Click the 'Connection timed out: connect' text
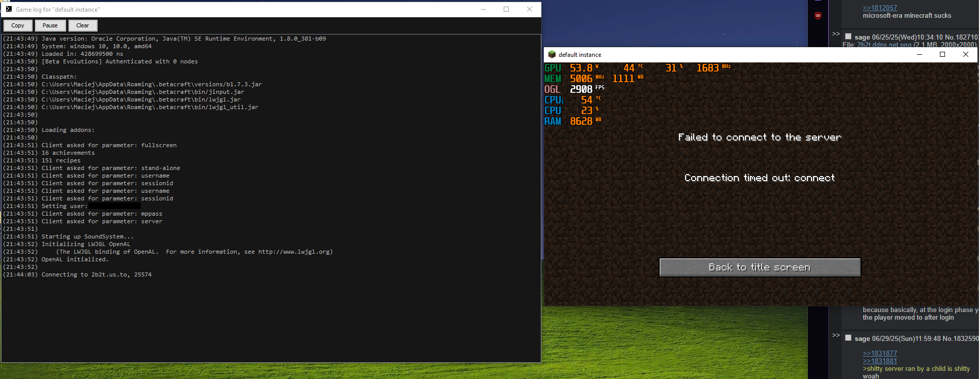The image size is (980, 379). [760, 178]
